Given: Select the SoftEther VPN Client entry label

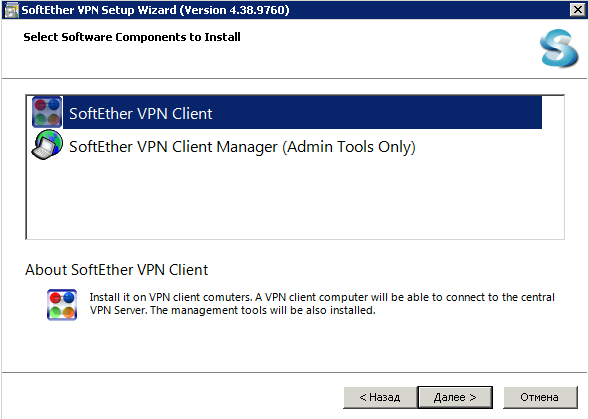Looking at the screenshot, I should [140, 113].
